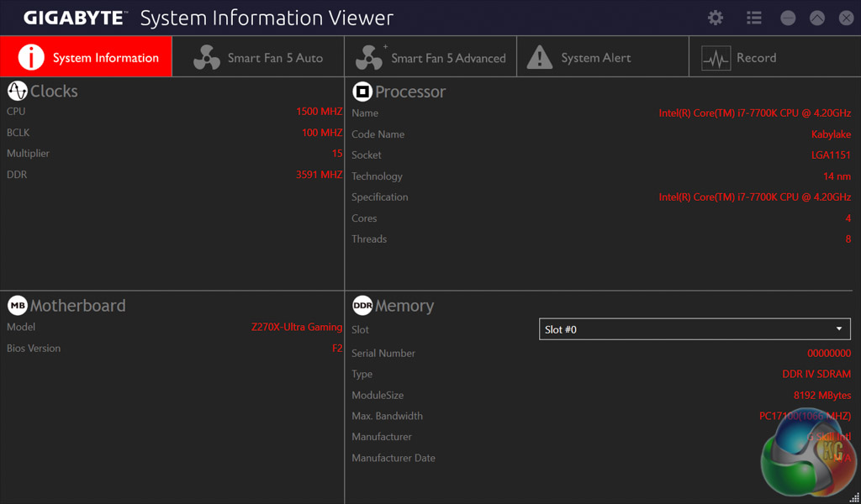Screen dimensions: 861x504
Task: Click the Clocks waveform icon
Action: click(x=17, y=91)
